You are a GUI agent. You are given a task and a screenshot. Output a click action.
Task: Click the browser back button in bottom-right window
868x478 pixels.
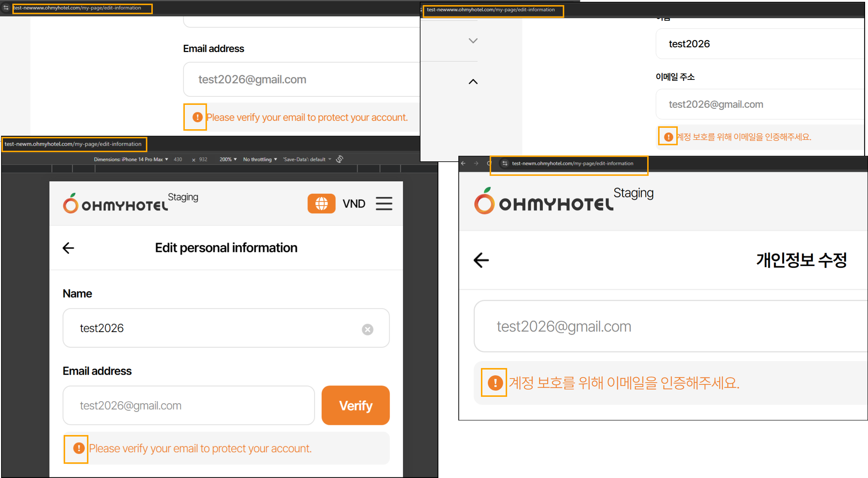coord(463,163)
